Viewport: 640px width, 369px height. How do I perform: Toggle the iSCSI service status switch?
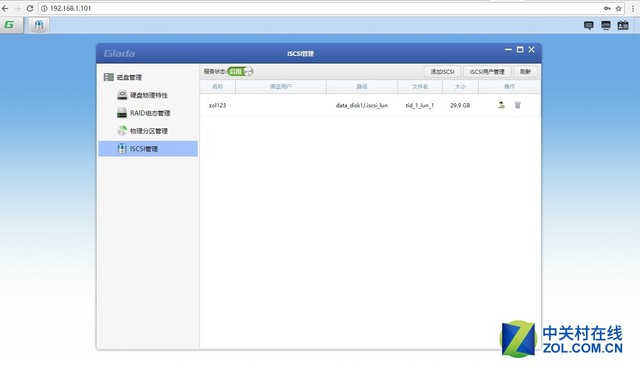pos(240,71)
